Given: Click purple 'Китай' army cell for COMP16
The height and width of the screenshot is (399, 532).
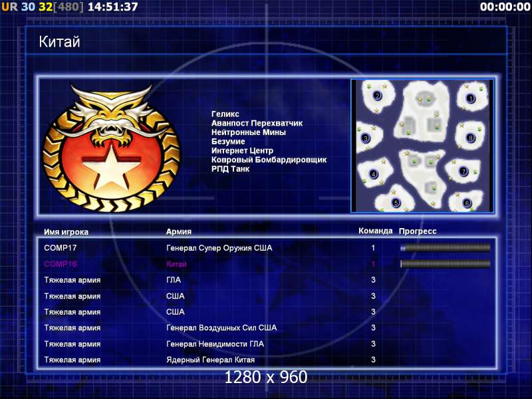Looking at the screenshot, I should point(176,264).
